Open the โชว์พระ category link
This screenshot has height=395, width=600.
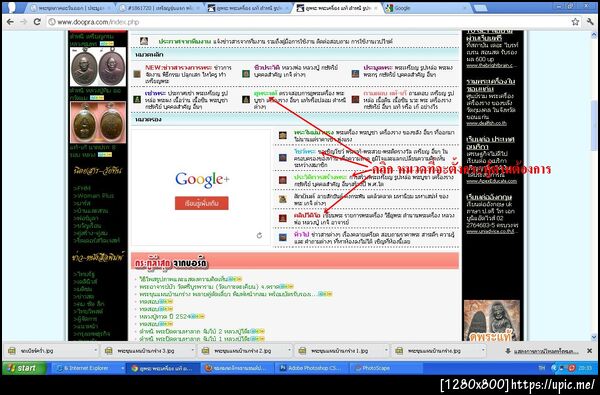point(305,152)
